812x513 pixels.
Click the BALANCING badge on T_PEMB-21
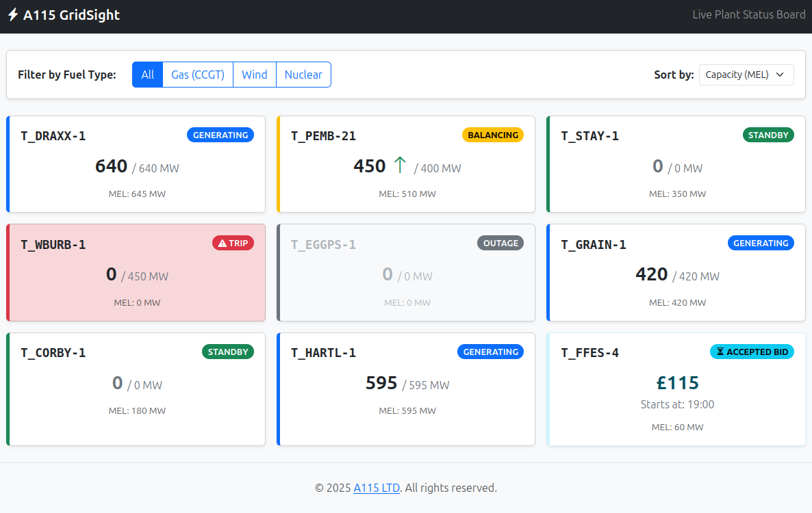493,135
